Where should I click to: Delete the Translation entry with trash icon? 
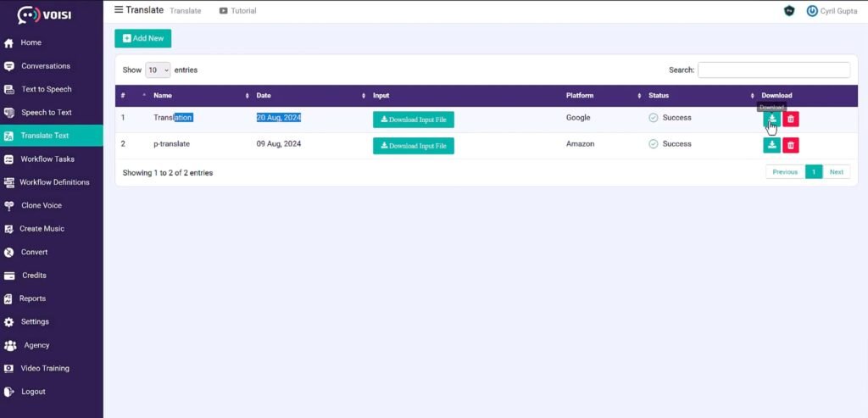pyautogui.click(x=791, y=120)
